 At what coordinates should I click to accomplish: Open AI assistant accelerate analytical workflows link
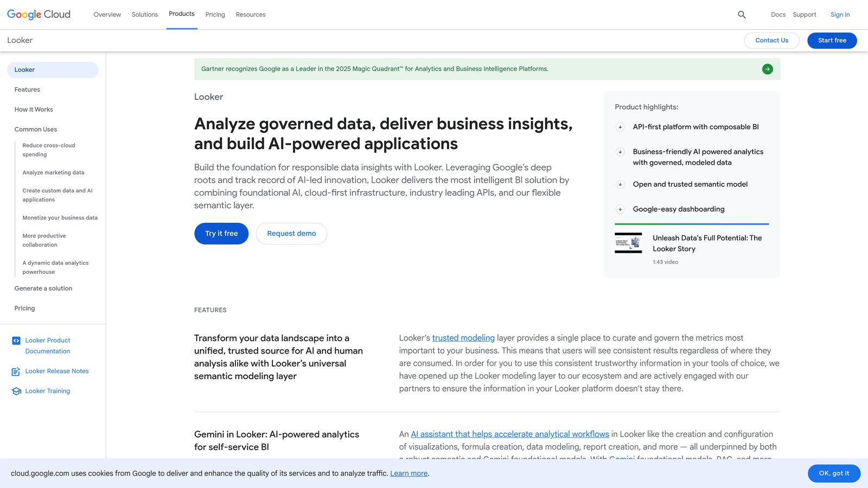pyautogui.click(x=510, y=434)
